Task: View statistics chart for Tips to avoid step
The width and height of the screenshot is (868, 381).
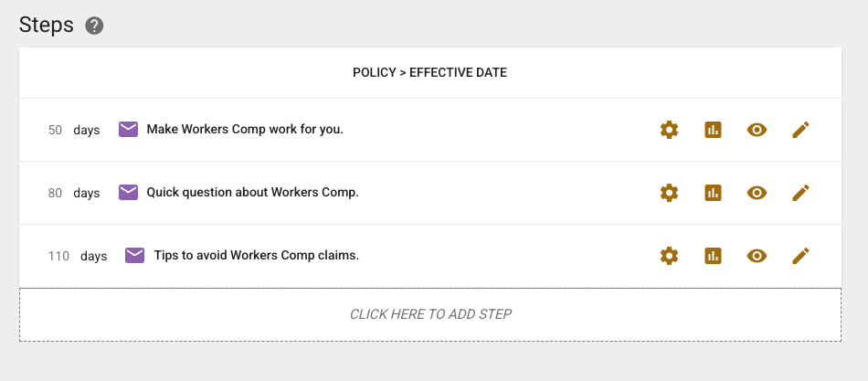Action: pyautogui.click(x=713, y=256)
